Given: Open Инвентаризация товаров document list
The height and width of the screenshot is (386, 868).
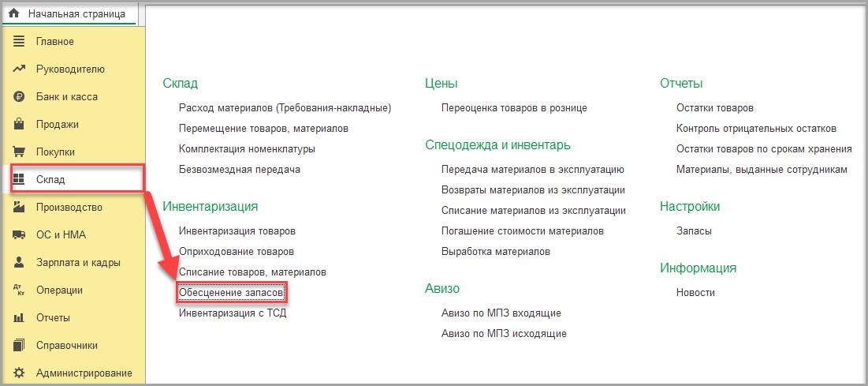Looking at the screenshot, I should 237,230.
